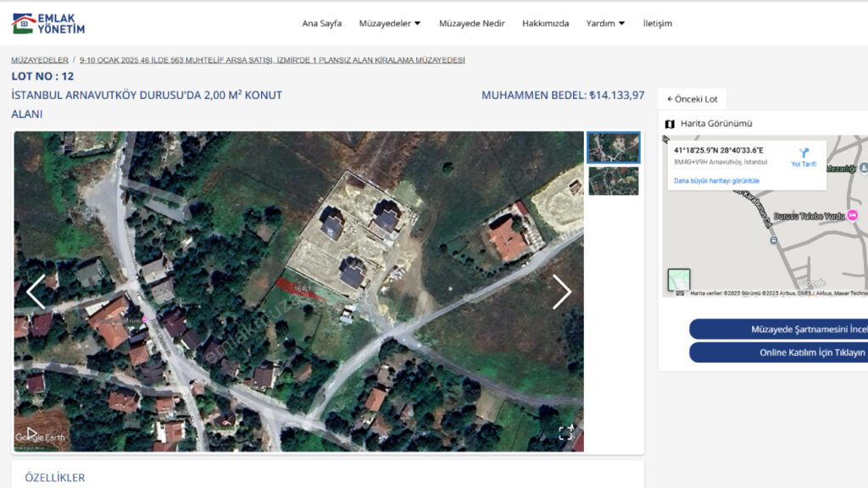This screenshot has width=868, height=488.
Task: Go to Önceki Lot
Action: (692, 99)
